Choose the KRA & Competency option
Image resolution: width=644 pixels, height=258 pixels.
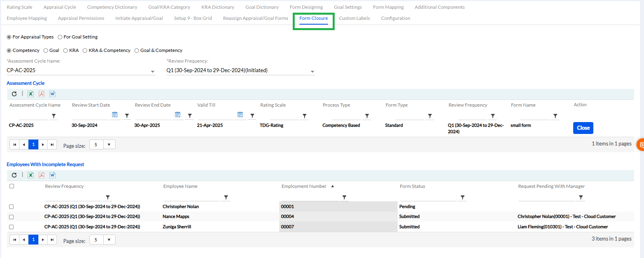pyautogui.click(x=85, y=51)
